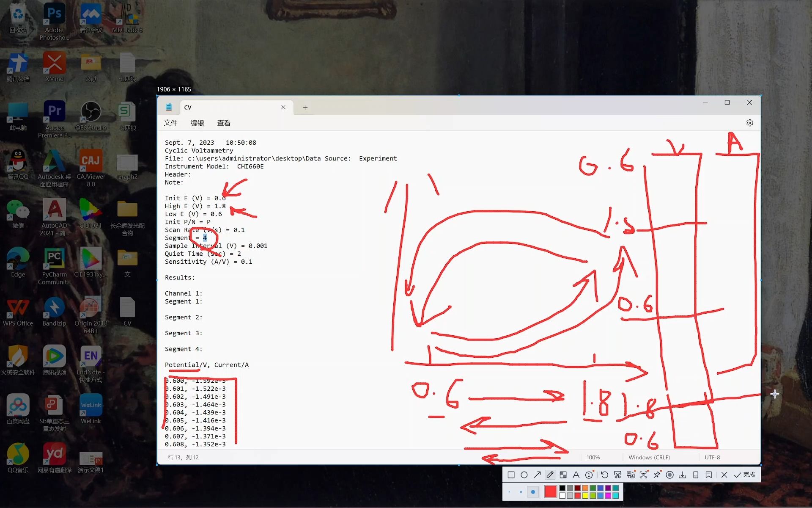Toggle the X cancel icon in toolbar
Screen dimensions: 812x508
tap(725, 475)
